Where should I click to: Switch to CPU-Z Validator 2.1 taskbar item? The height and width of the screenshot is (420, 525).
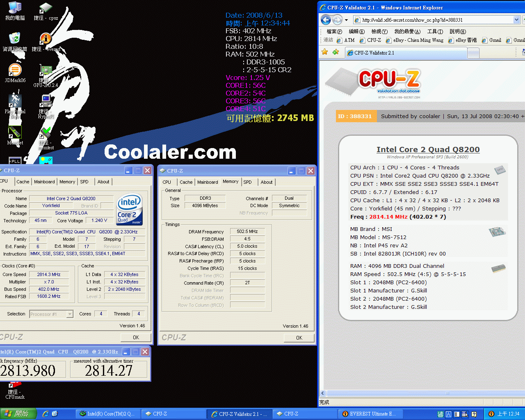click(x=239, y=414)
